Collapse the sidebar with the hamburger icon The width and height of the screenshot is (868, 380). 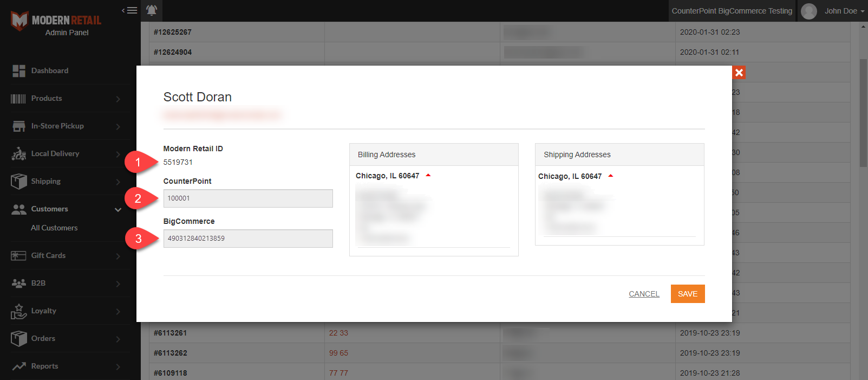[129, 10]
